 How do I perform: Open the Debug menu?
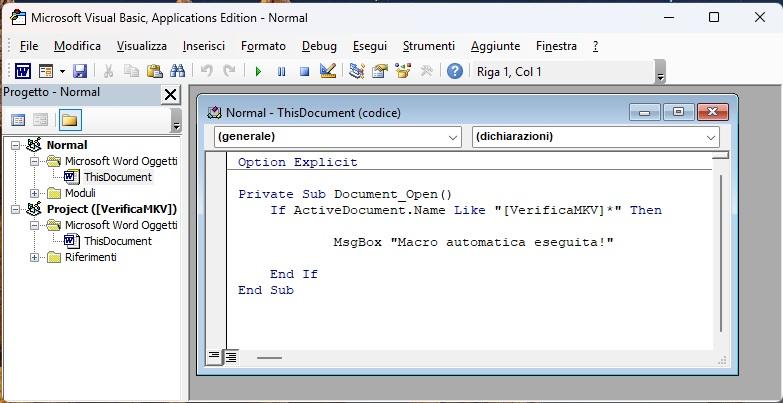click(x=319, y=46)
